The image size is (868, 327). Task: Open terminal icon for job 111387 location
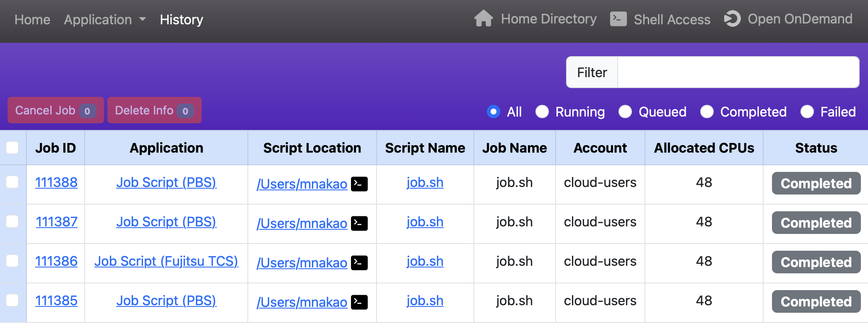(359, 223)
